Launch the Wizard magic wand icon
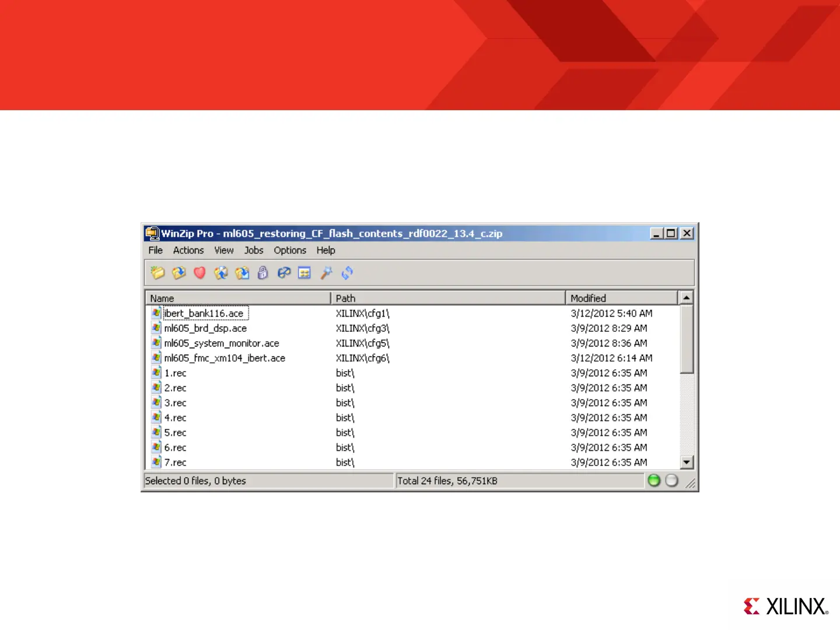840x630 pixels. pyautogui.click(x=326, y=272)
